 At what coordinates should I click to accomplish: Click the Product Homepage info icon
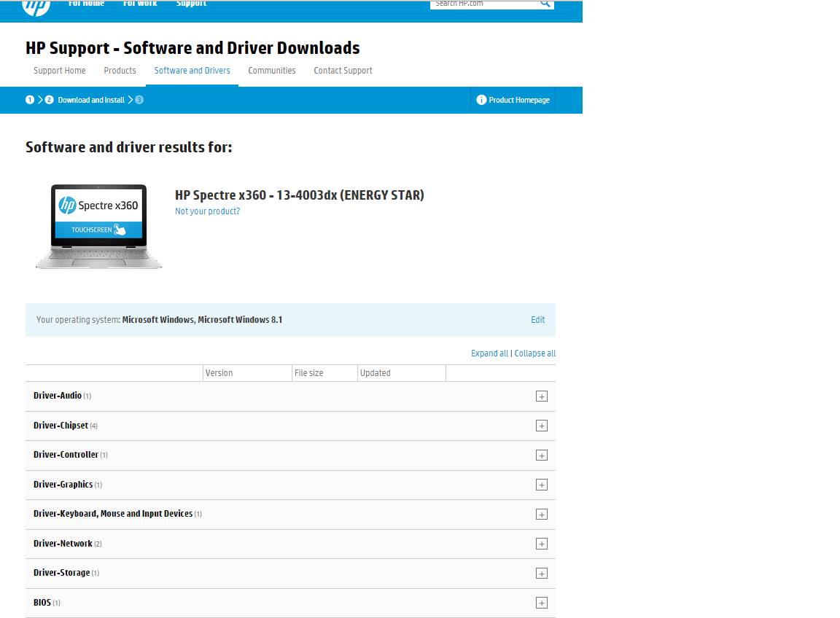coord(481,100)
